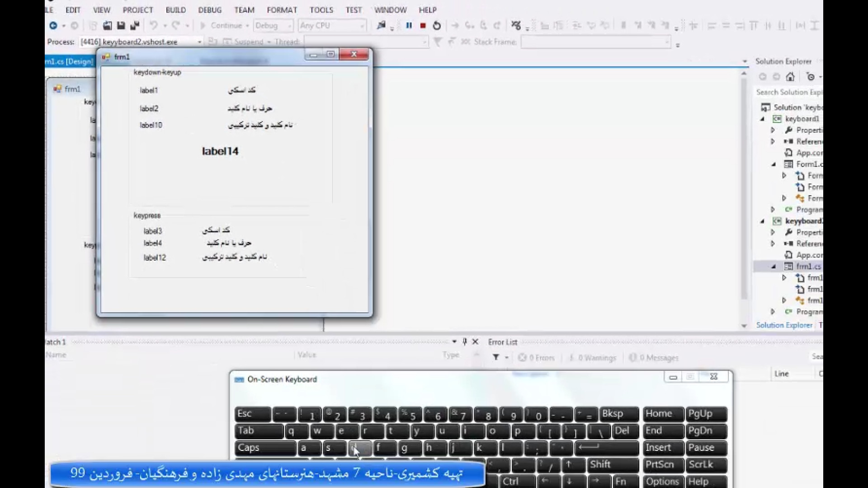Click the Save All toolbar icon
This screenshot has width=868, height=488.
pyautogui.click(x=134, y=26)
